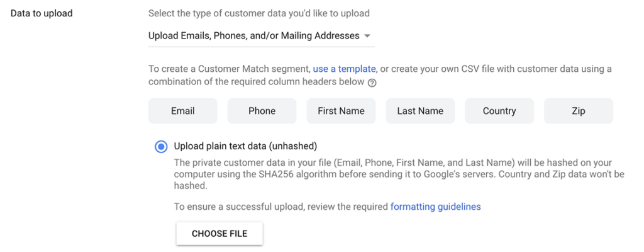Screen dimensions: 644x252
Task: Click the 'To create a Customer Match segment' text
Action: (x=229, y=69)
